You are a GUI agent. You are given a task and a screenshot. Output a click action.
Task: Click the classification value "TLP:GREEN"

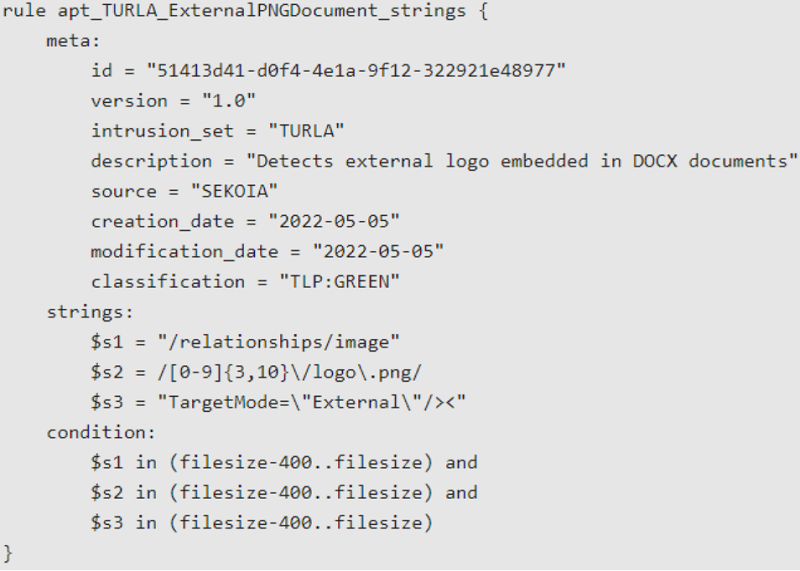339,282
